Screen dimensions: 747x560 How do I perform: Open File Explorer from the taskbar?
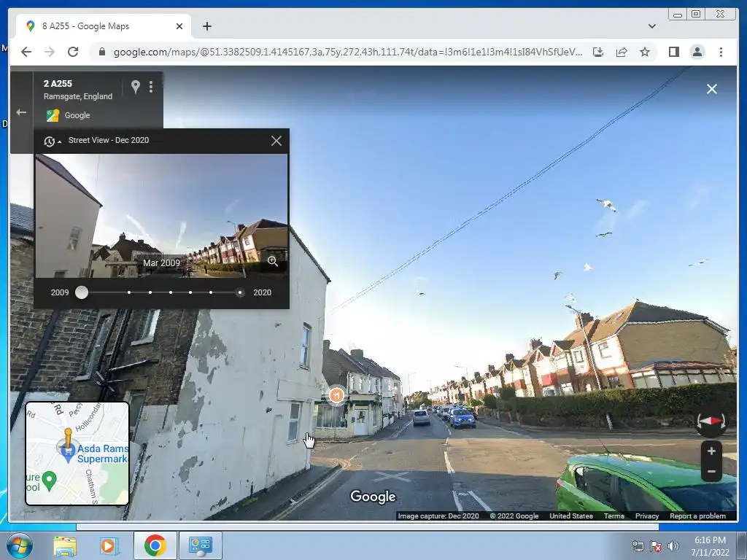(64, 545)
